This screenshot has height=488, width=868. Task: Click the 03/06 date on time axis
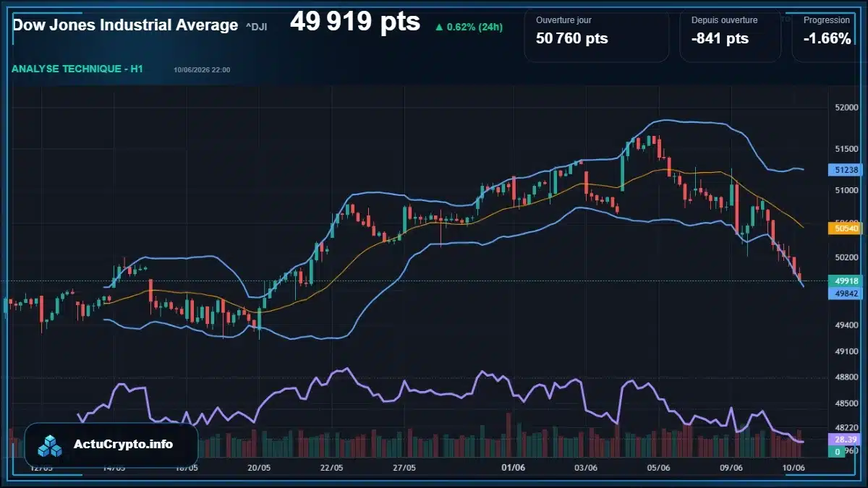pos(585,468)
